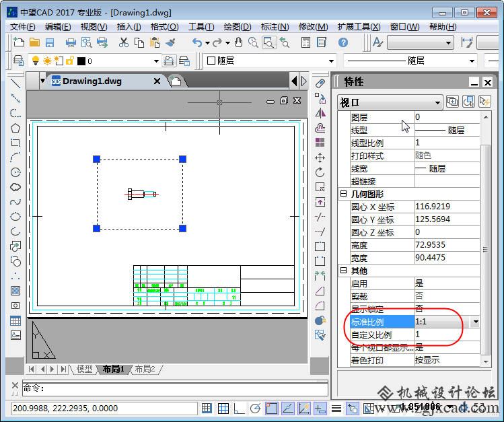The image size is (504, 422).
Task: Click the Save disk icon
Action: (x=50, y=42)
